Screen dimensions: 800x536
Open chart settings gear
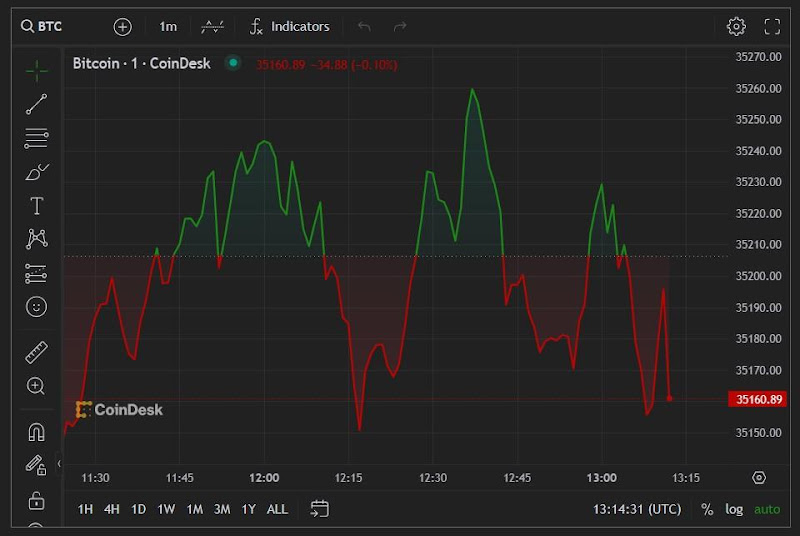[736, 27]
